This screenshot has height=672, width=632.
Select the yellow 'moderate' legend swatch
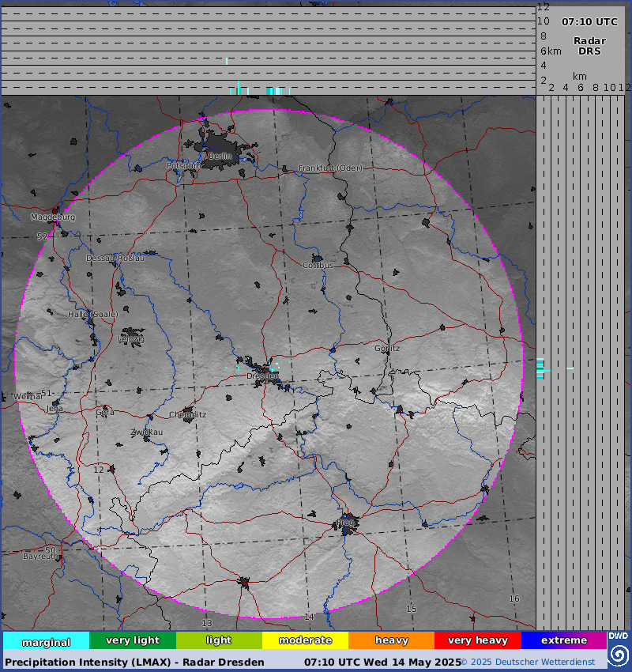[x=305, y=640]
